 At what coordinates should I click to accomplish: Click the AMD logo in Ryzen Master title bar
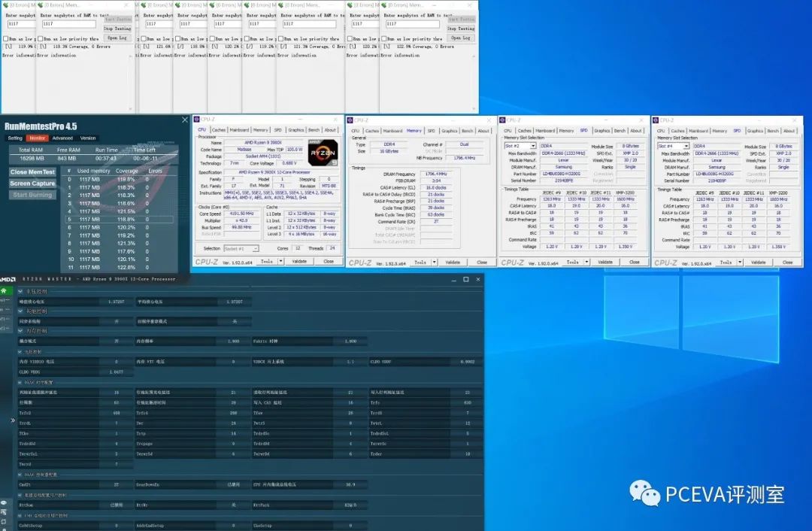coord(8,278)
